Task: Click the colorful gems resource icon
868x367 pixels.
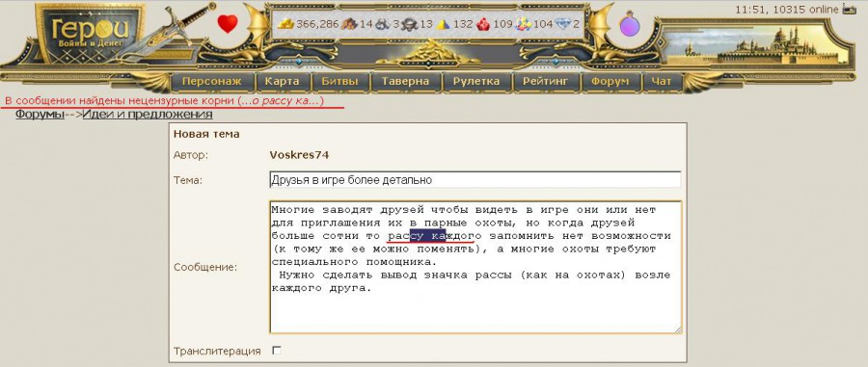Action: click(524, 24)
